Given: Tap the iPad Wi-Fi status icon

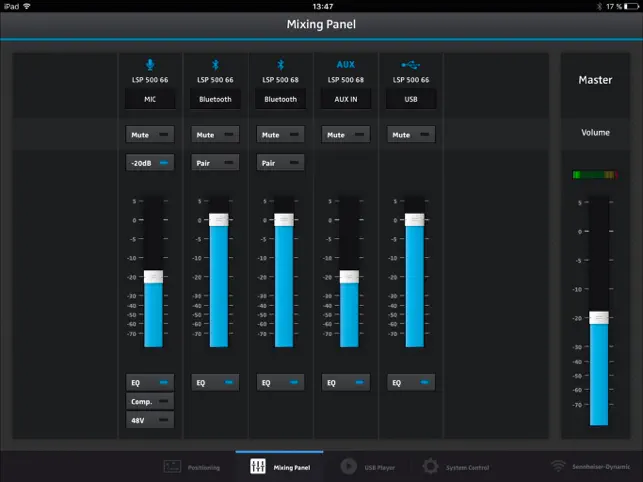Looking at the screenshot, I should coord(27,6).
